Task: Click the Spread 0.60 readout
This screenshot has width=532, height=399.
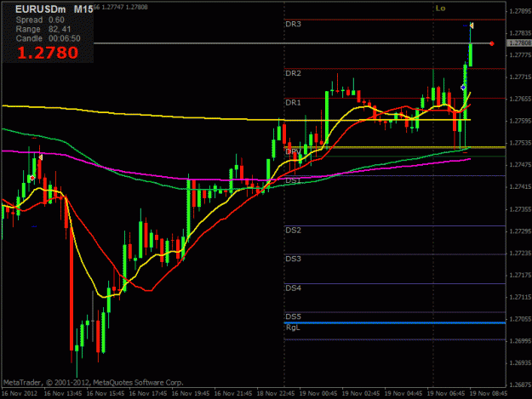Action: [x=40, y=20]
